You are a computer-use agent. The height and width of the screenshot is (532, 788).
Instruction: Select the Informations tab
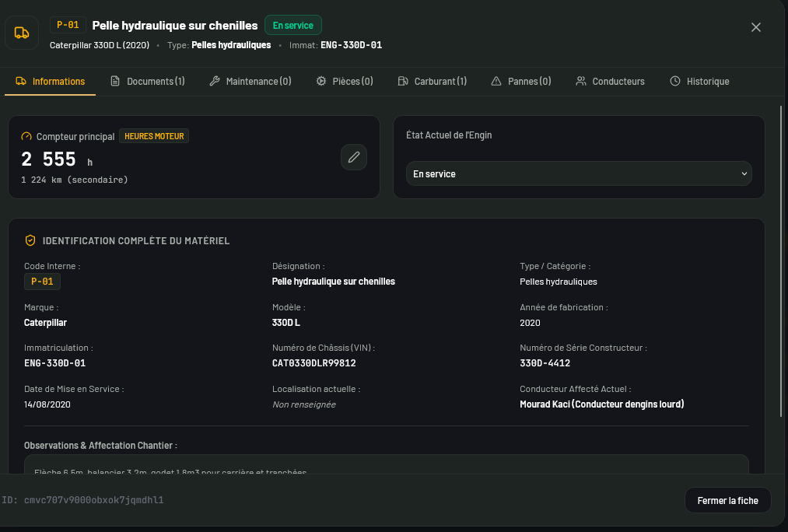click(x=51, y=82)
